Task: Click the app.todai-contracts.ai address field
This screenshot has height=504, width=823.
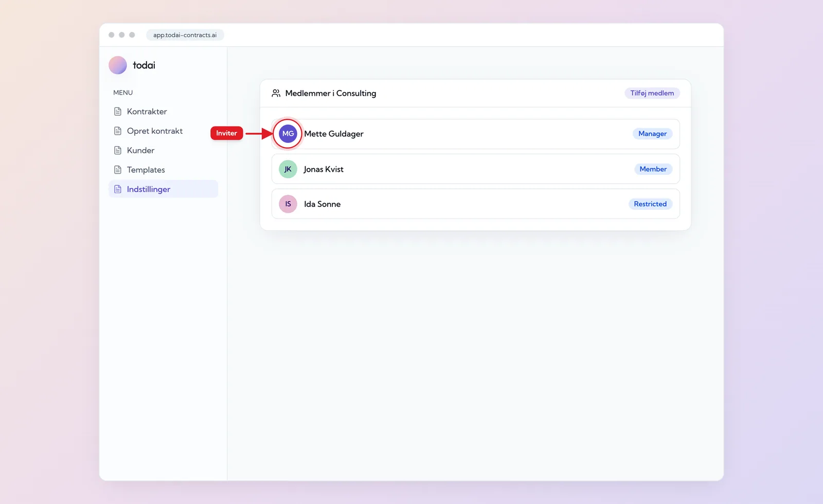Action: pos(185,35)
